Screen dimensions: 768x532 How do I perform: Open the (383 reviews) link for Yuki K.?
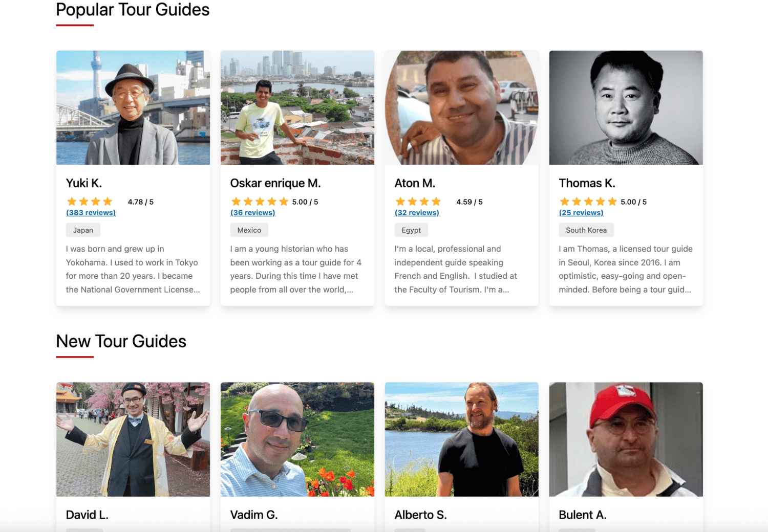click(91, 212)
